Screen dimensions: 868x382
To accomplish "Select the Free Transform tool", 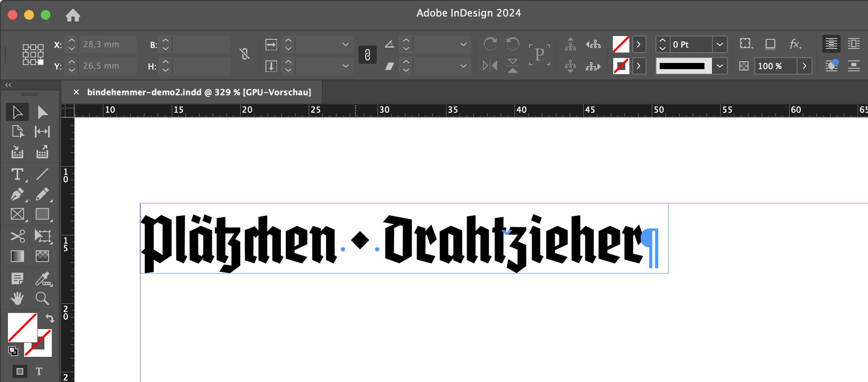I will (43, 236).
